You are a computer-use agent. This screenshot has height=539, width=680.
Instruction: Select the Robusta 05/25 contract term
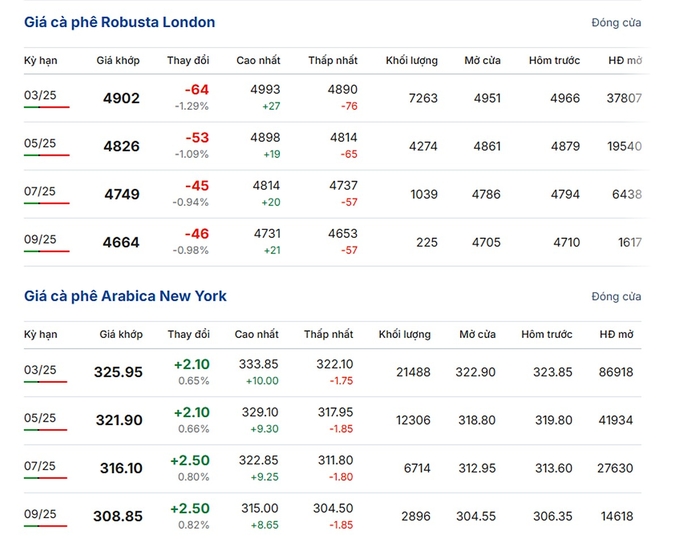[40, 143]
